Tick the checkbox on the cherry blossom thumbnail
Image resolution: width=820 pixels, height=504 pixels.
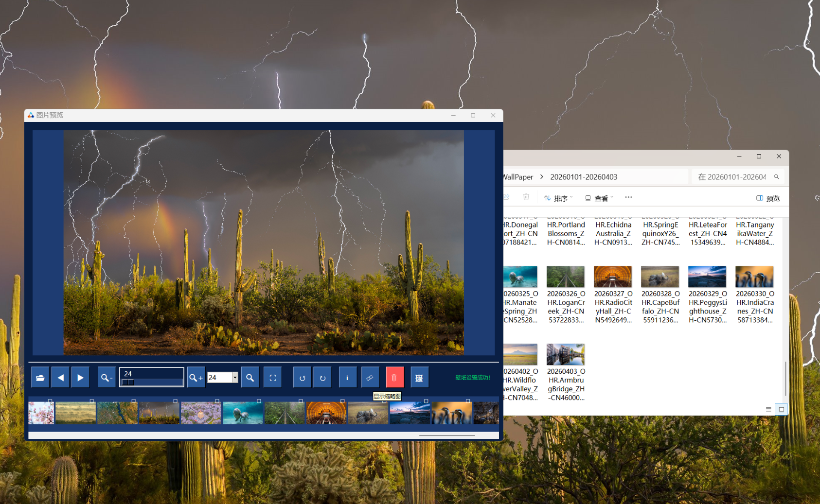tap(50, 401)
